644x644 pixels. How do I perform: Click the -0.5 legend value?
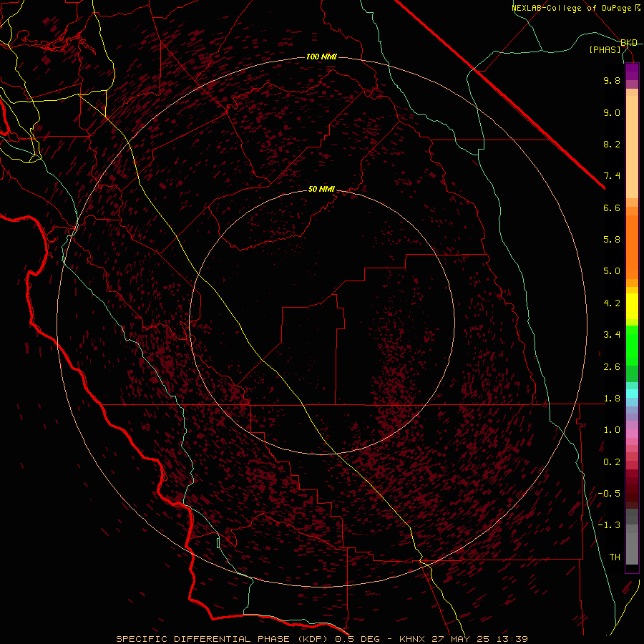pos(609,494)
